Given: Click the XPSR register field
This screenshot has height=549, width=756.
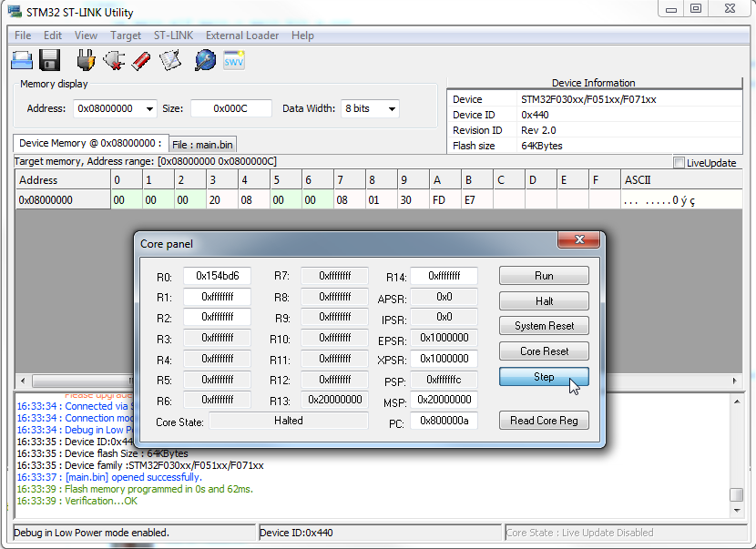Looking at the screenshot, I should (x=444, y=359).
